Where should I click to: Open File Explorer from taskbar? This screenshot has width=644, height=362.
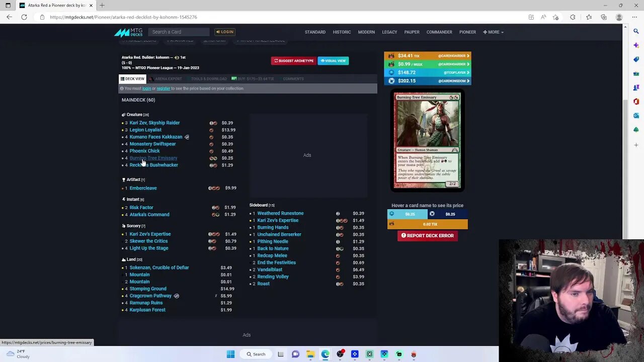pyautogui.click(x=310, y=354)
